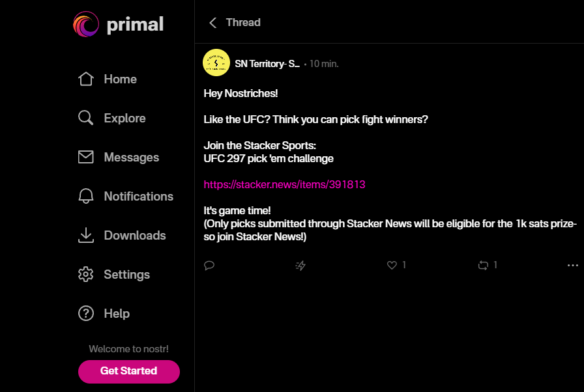This screenshot has width=584, height=392.
Task: Click the back arrow beside Thread
Action: coord(212,23)
